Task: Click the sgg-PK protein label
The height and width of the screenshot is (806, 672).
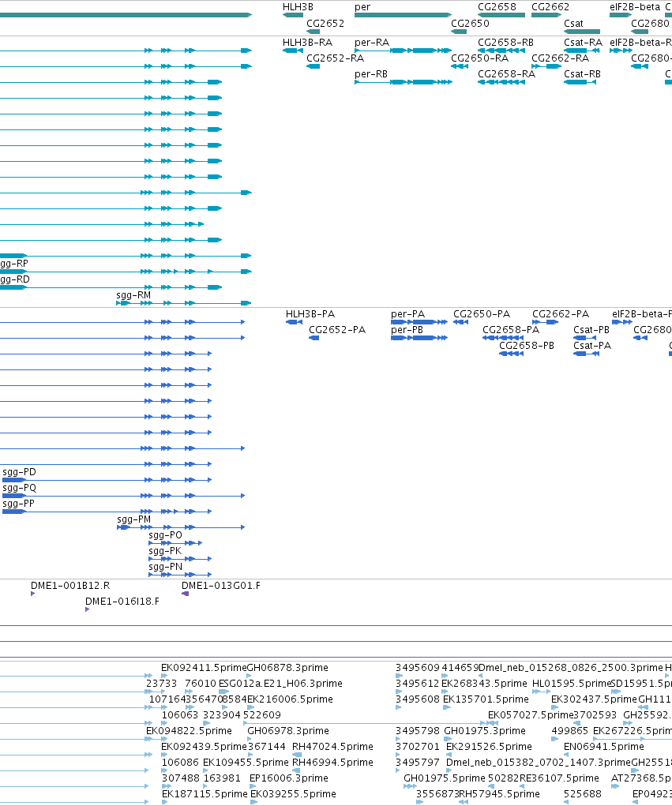Action: click(165, 551)
